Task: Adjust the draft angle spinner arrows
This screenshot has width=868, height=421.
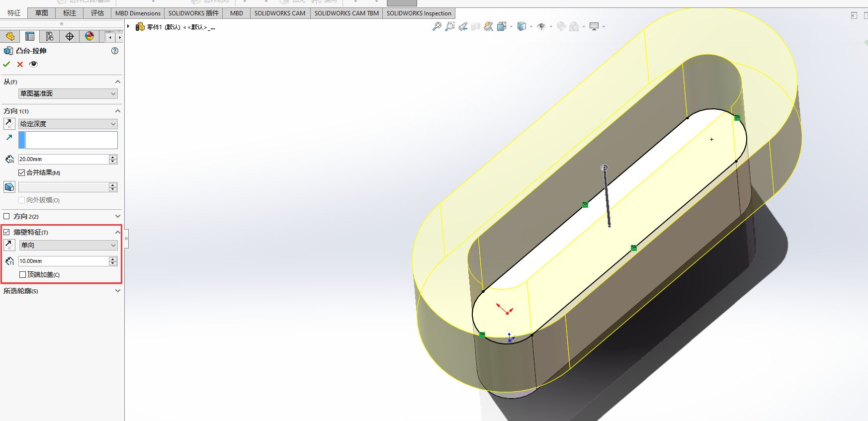Action: (113, 187)
